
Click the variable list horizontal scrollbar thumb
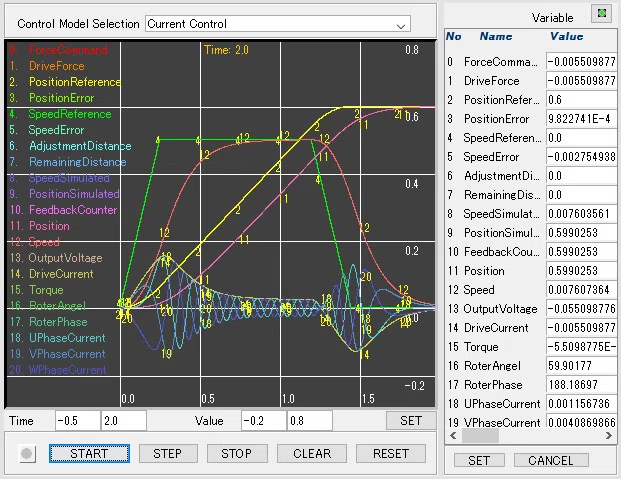point(480,435)
